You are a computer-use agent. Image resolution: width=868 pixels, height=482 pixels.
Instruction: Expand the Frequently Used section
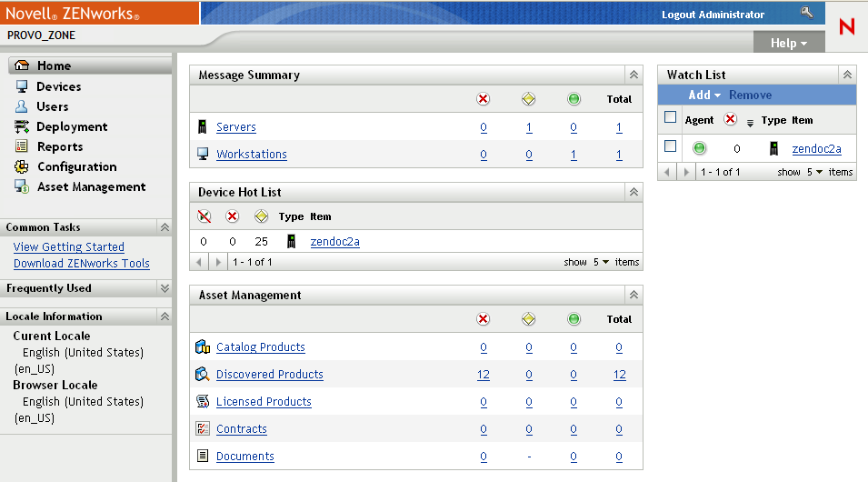pos(165,287)
